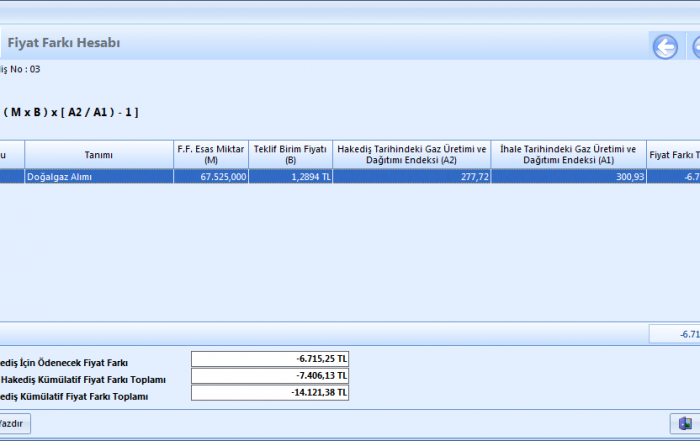The image size is (700, 441).
Task: Click the Teklif Birim Fiyatı (B) header
Action: pos(290,154)
